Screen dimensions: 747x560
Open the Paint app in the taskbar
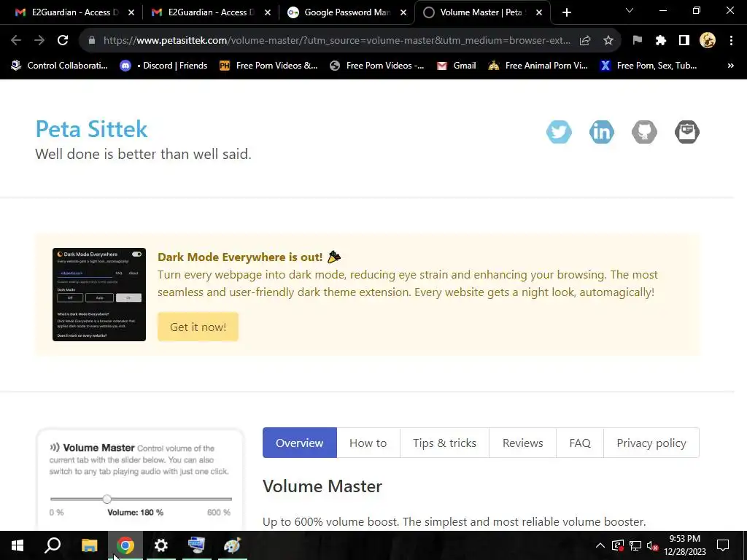tap(233, 545)
